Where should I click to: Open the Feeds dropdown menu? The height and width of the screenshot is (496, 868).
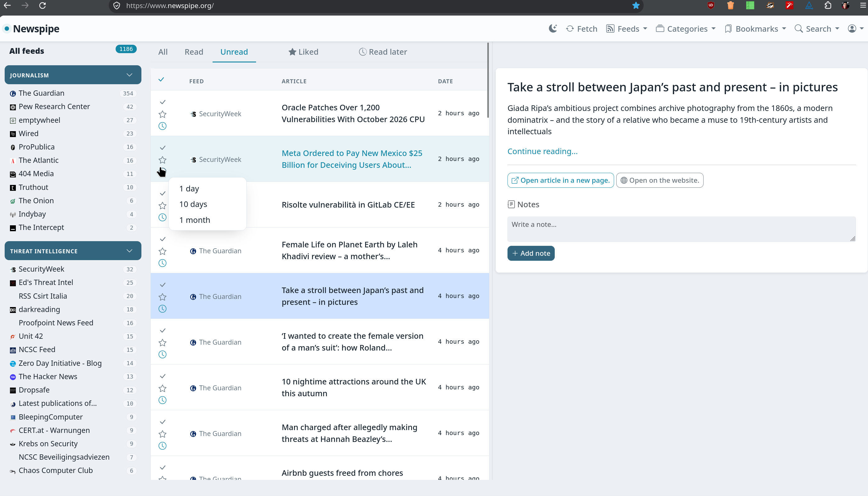[627, 29]
